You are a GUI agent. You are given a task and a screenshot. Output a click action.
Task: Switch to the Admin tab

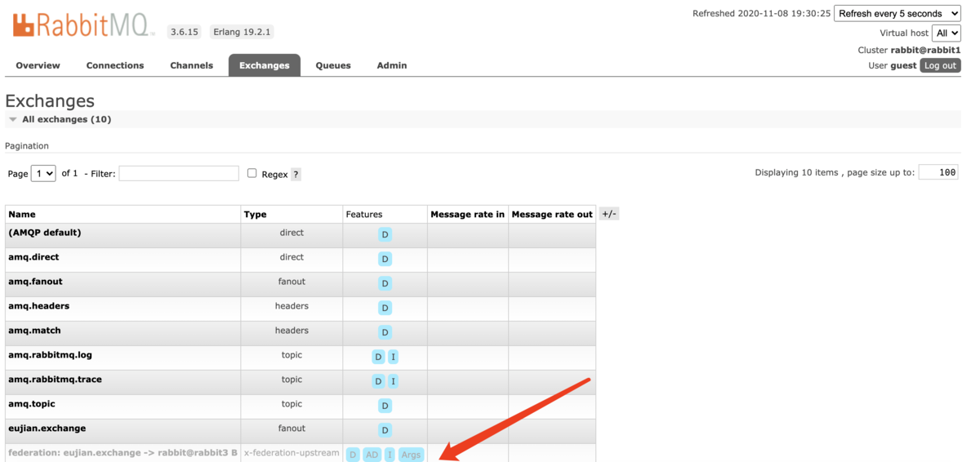tap(392, 65)
